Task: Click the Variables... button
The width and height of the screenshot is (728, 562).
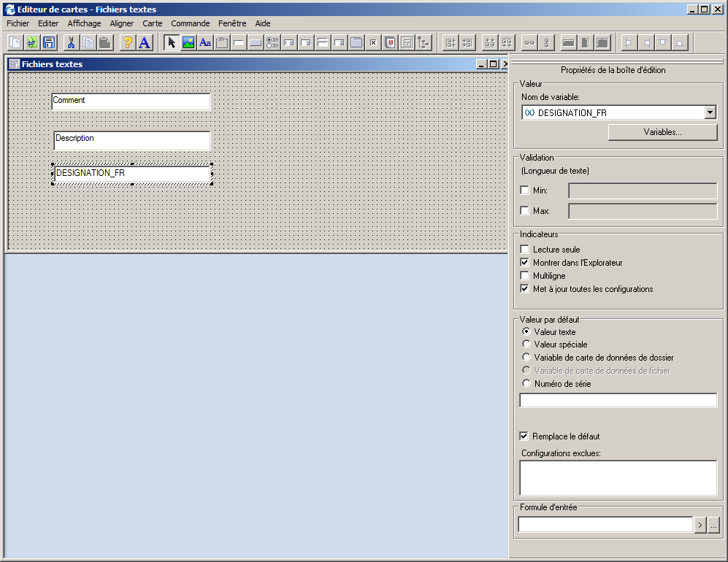Action: (x=662, y=132)
